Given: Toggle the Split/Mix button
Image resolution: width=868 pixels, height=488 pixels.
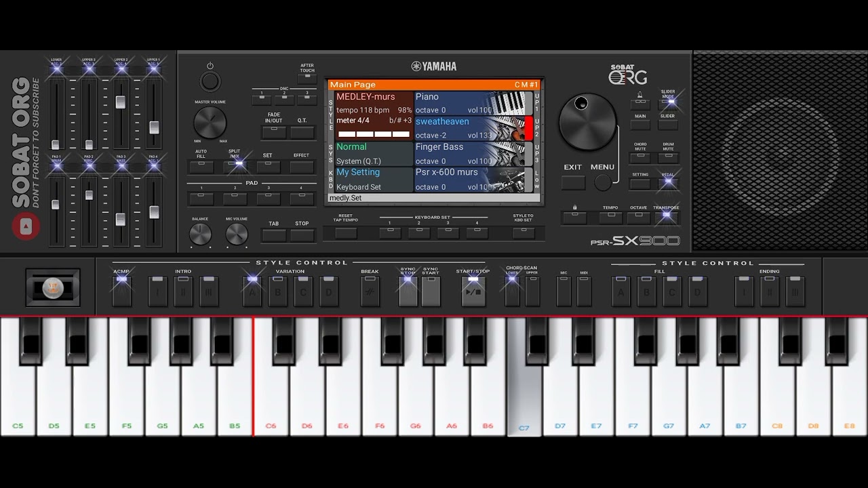Looking at the screenshot, I should coord(235,167).
